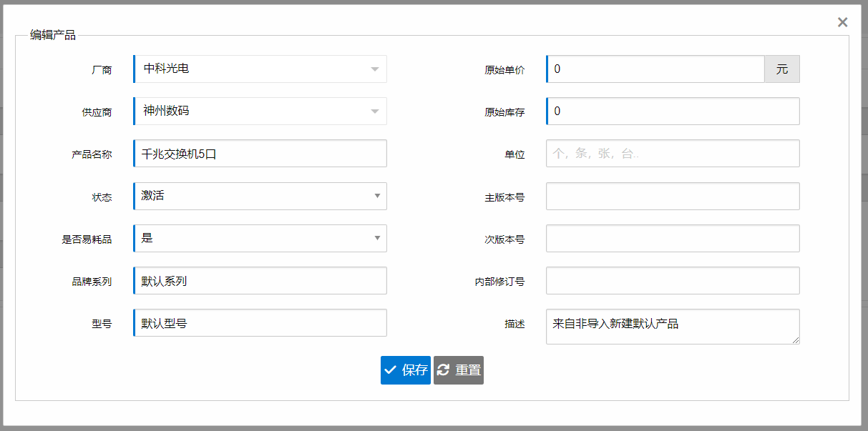Open the 供应商 dropdown showing 神州数码
The width and height of the screenshot is (868, 431).
click(x=260, y=111)
